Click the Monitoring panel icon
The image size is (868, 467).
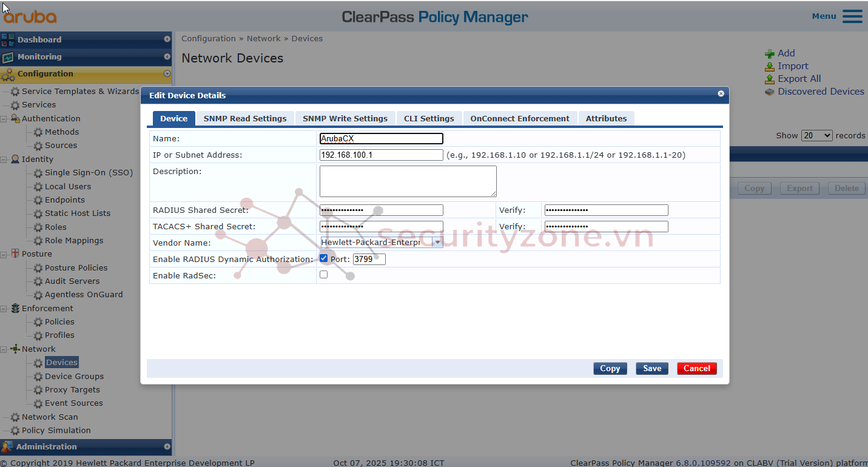tap(8, 57)
